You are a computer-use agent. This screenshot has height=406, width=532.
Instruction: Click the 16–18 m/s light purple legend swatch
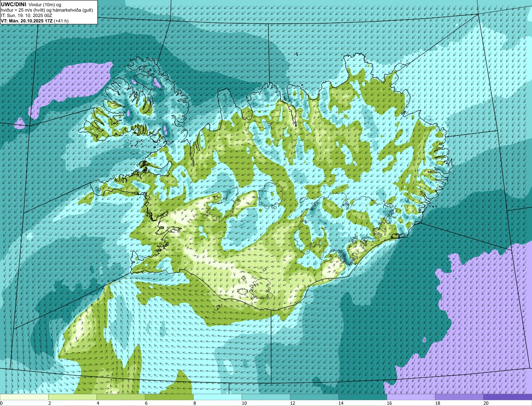tap(411, 397)
